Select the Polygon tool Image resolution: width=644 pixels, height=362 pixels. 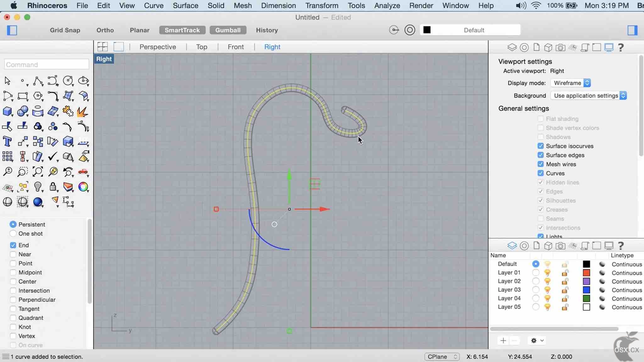click(x=38, y=96)
